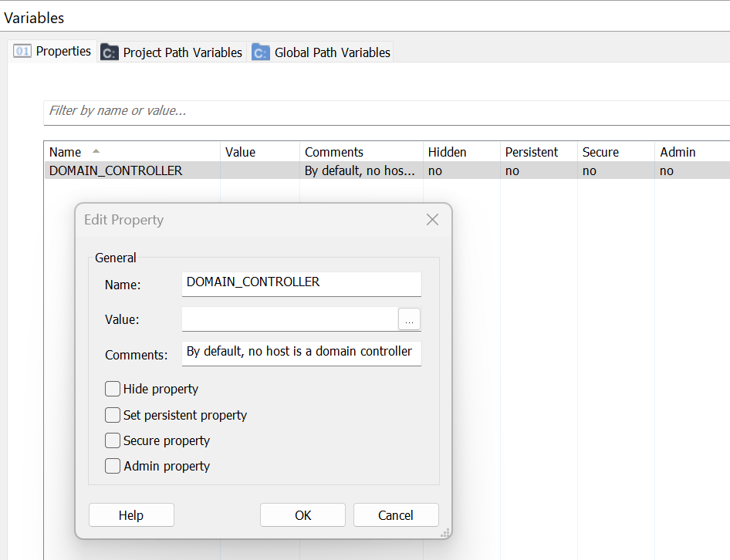Open Help for Edit Property
Image resolution: width=730 pixels, height=560 pixels.
(131, 514)
